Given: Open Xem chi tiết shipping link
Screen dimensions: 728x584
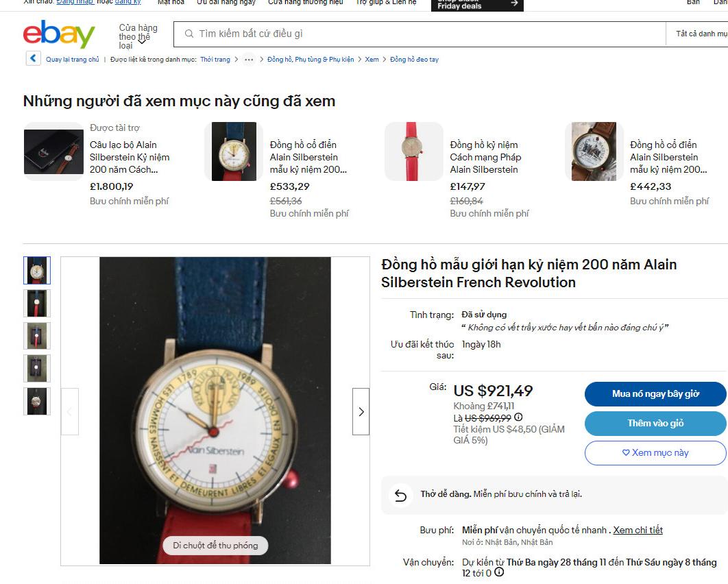Looking at the screenshot, I should (638, 530).
